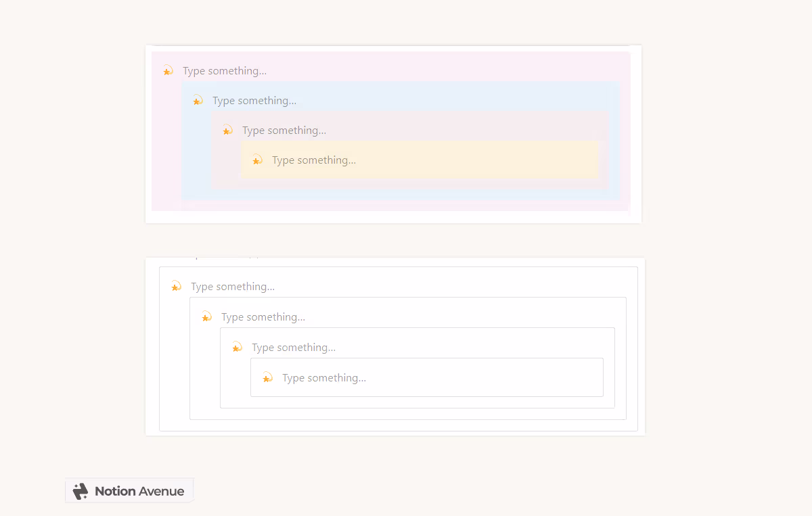Click the star icon in the outermost pink callout
812x516 pixels.
click(168, 71)
